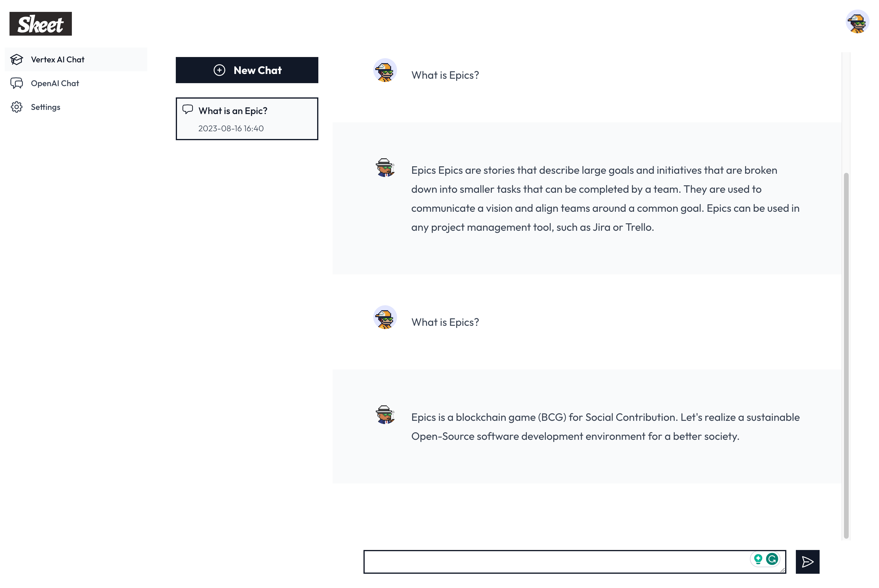Click the send message arrow button
Image resolution: width=879 pixels, height=588 pixels.
(x=807, y=561)
